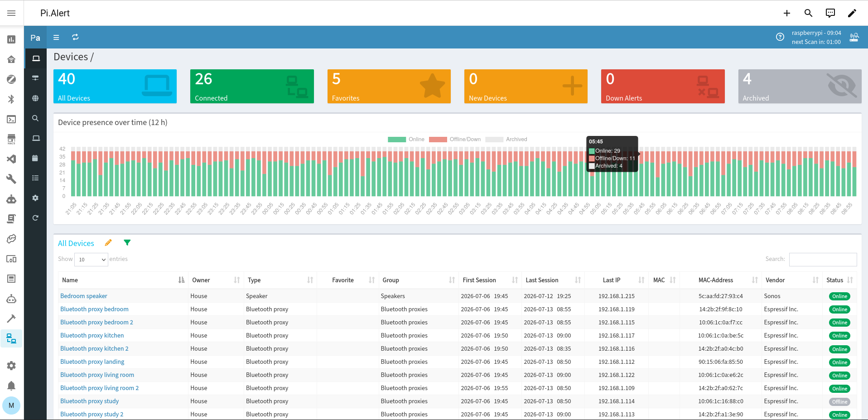The width and height of the screenshot is (868, 420).
Task: Toggle the Online legend item in chart
Action: (x=406, y=140)
